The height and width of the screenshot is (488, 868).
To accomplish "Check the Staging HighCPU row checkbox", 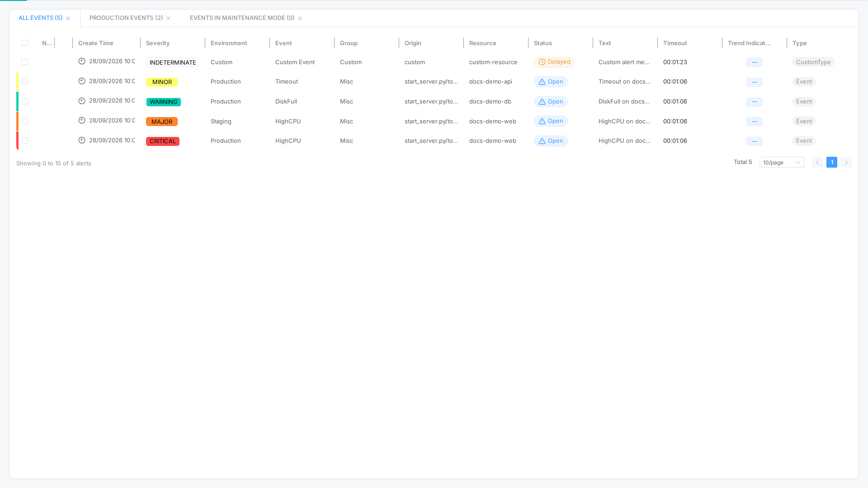I will [25, 121].
